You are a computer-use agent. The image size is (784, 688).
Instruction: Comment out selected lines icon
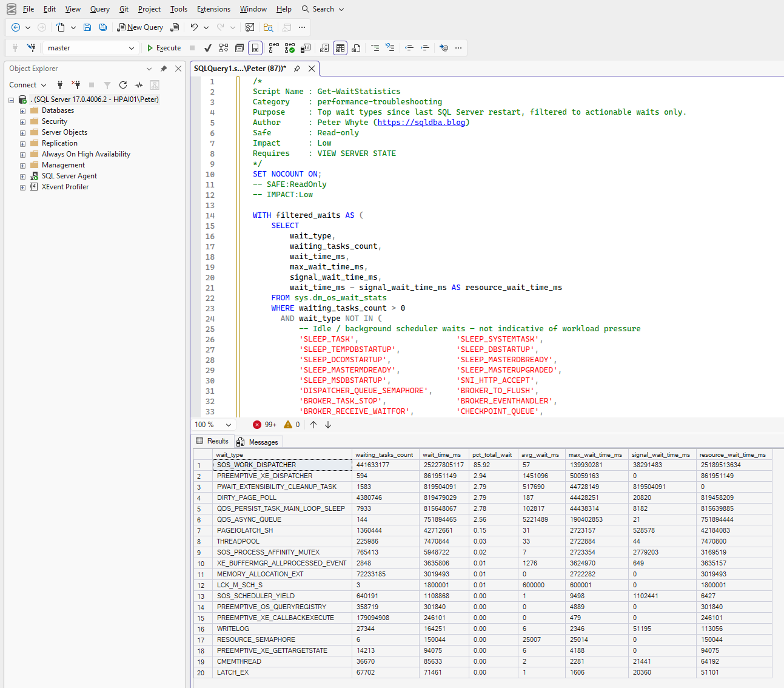click(375, 48)
